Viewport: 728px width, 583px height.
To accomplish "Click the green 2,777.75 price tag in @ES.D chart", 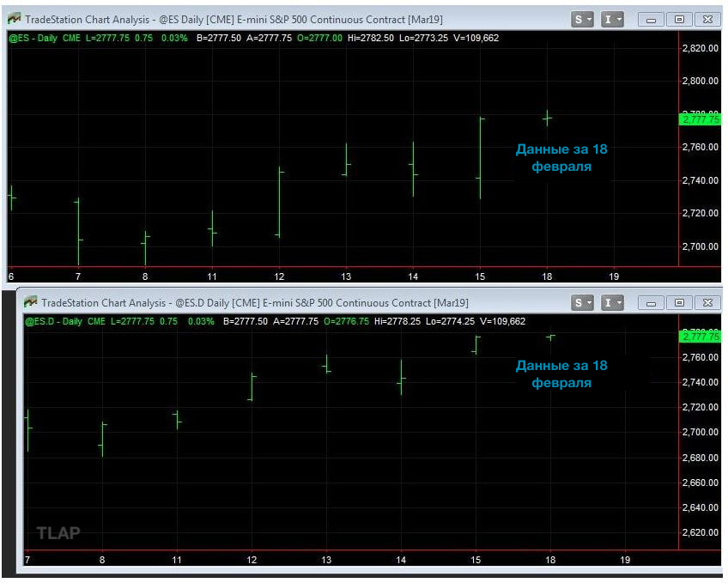I will [x=701, y=337].
